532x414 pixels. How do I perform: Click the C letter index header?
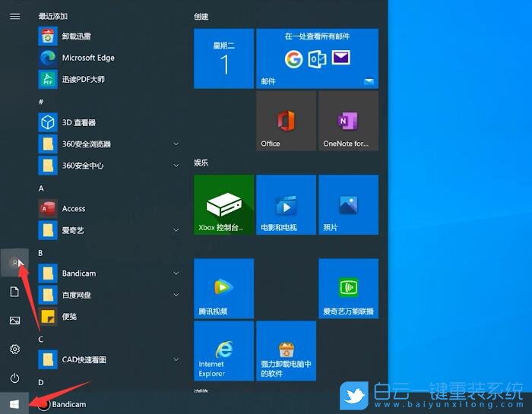click(41, 339)
